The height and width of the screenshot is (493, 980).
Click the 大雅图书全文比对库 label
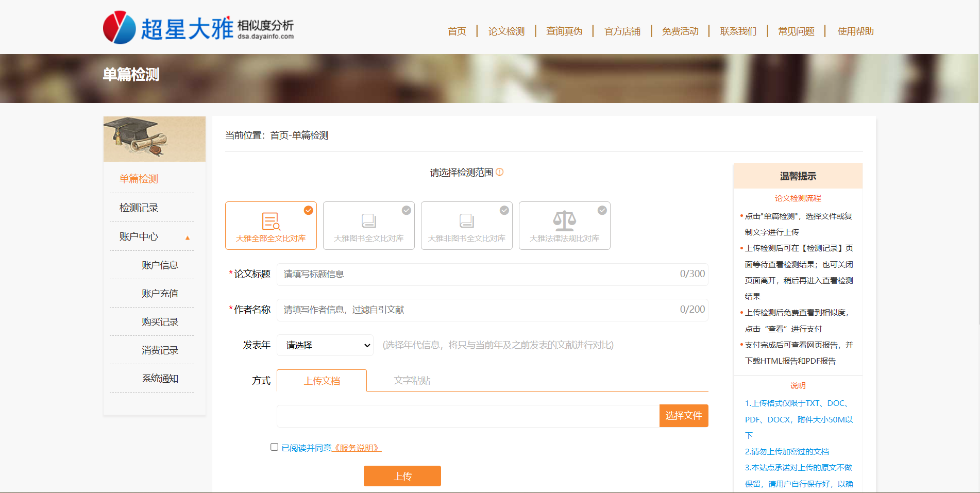coord(369,239)
